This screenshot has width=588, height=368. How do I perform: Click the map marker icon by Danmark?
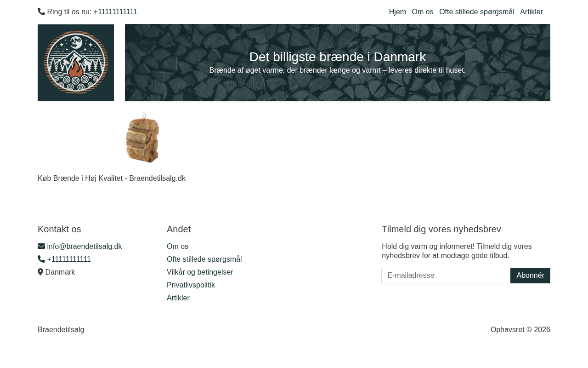pyautogui.click(x=40, y=272)
